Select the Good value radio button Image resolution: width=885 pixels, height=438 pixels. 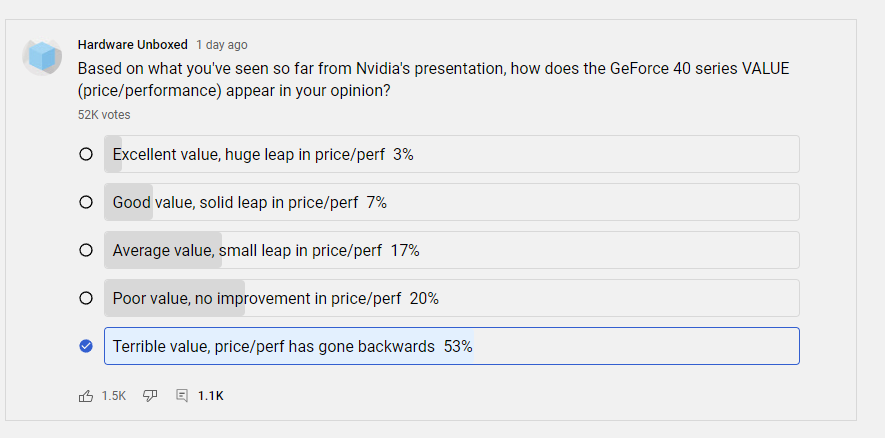tap(86, 202)
